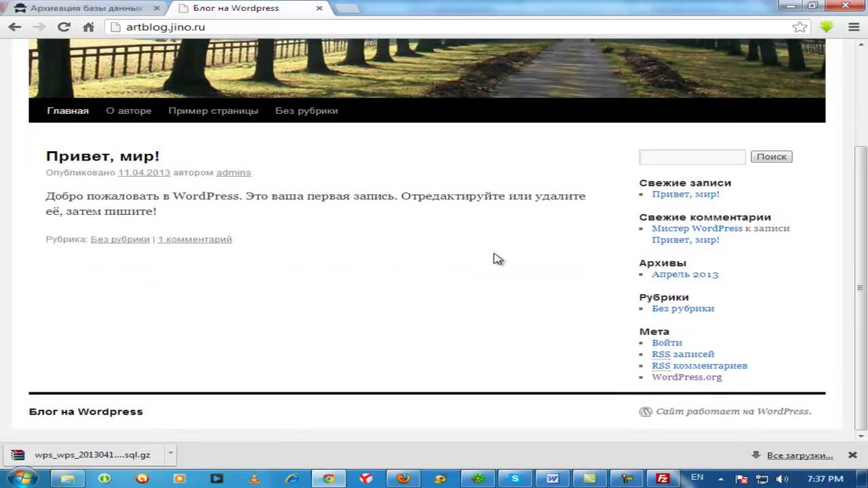Image resolution: width=868 pixels, height=488 pixels.
Task: Open Microsoft Word from the taskbar
Action: [553, 478]
